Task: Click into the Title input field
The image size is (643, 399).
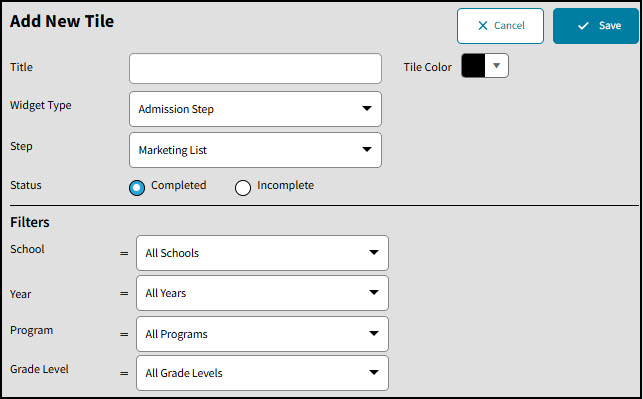Action: [x=255, y=68]
